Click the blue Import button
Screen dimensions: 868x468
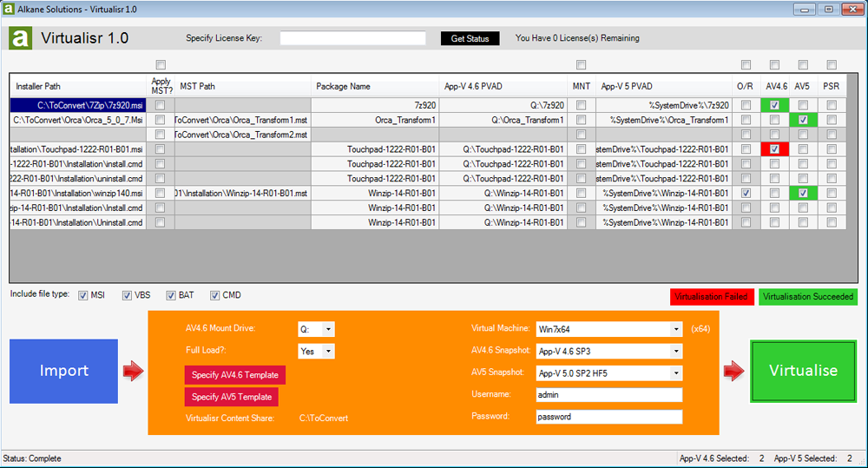(x=63, y=371)
